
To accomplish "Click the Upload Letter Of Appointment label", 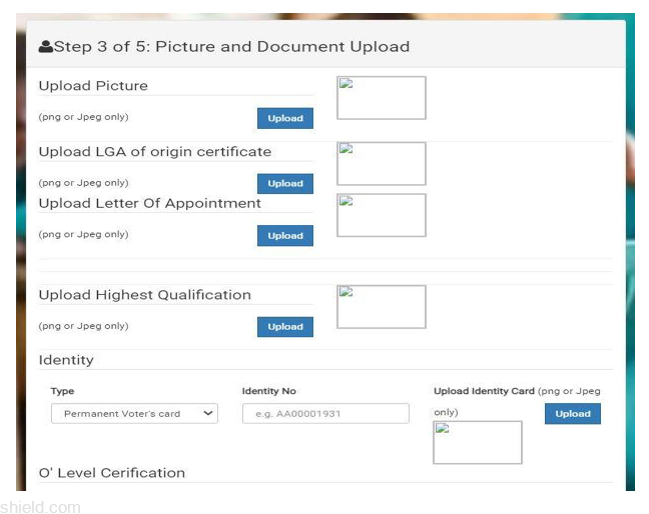I will (150, 203).
